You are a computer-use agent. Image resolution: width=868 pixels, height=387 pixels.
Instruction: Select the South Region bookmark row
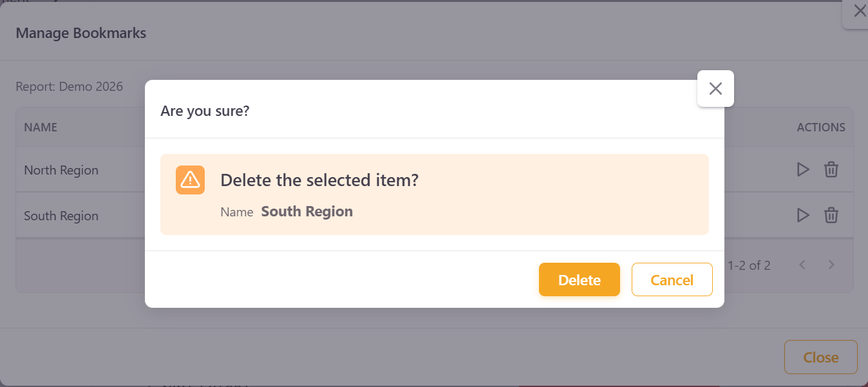click(x=61, y=215)
